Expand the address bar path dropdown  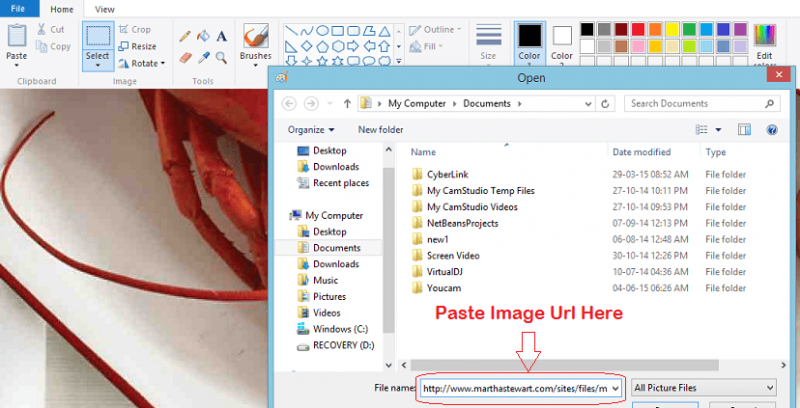588,104
